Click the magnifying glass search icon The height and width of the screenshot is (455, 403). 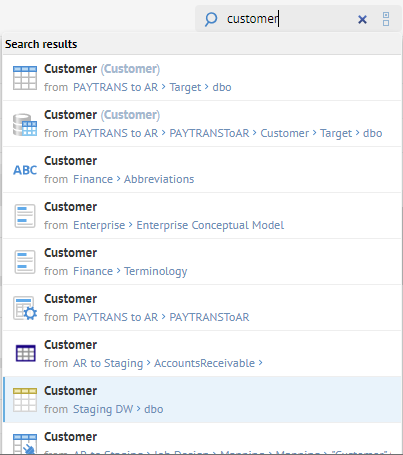tap(211, 19)
